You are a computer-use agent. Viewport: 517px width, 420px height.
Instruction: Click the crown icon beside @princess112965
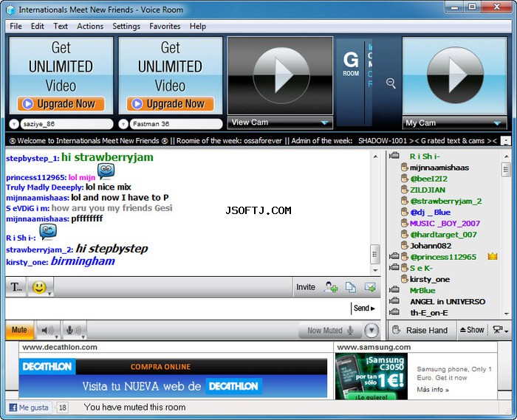[493, 256]
